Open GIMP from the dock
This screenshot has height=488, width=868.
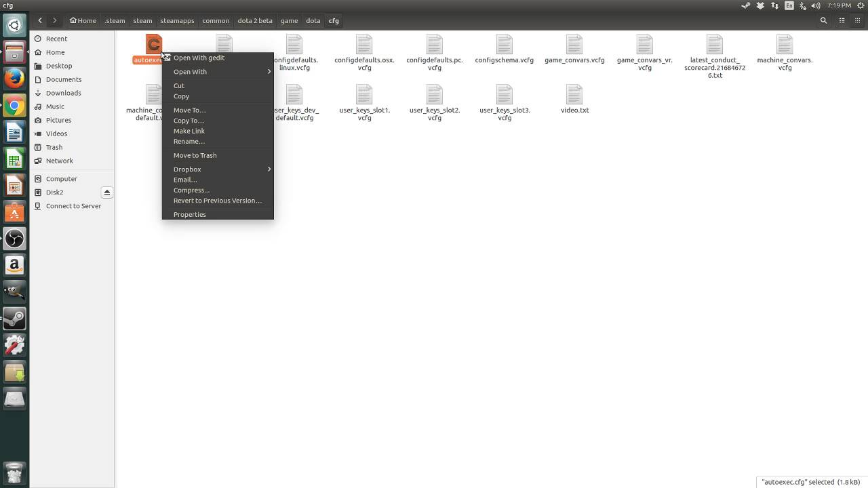14,292
